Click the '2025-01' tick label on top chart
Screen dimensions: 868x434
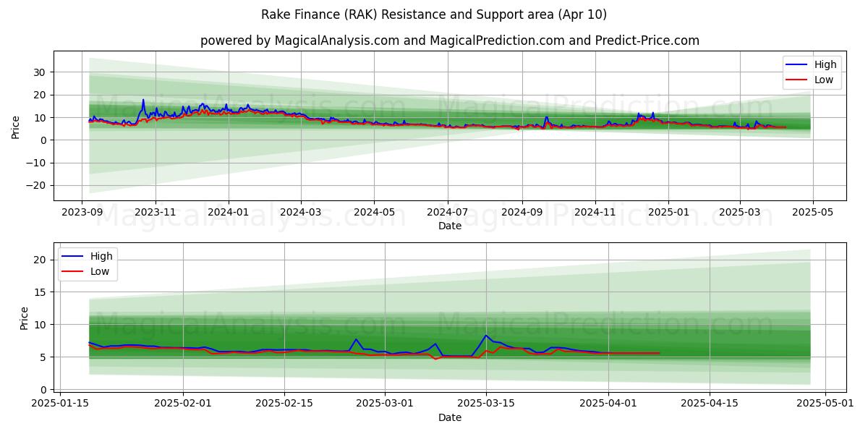[668, 213]
